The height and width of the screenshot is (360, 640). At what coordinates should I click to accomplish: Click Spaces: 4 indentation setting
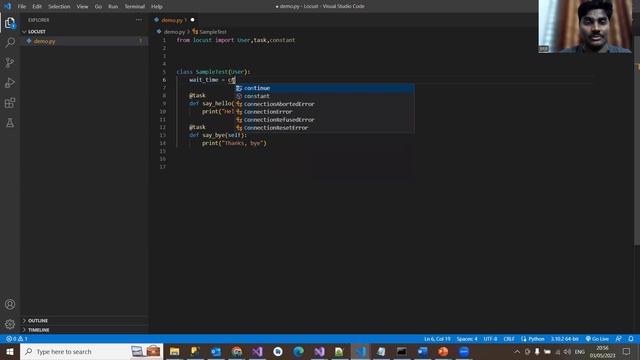click(467, 339)
